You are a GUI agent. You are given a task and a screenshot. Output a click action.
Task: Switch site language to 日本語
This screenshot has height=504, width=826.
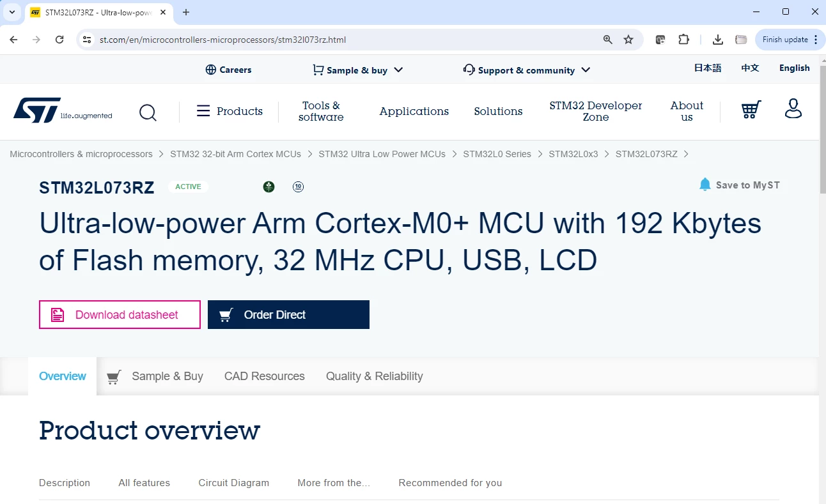(708, 68)
